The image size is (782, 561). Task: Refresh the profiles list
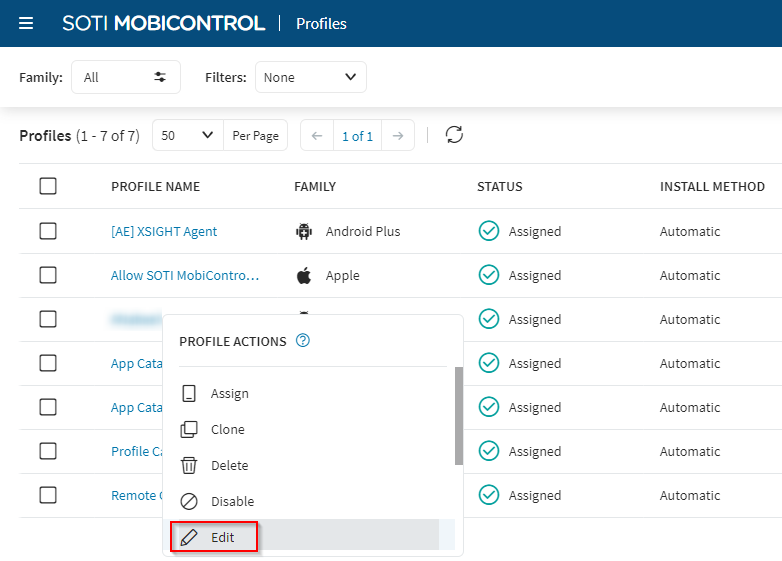[454, 135]
